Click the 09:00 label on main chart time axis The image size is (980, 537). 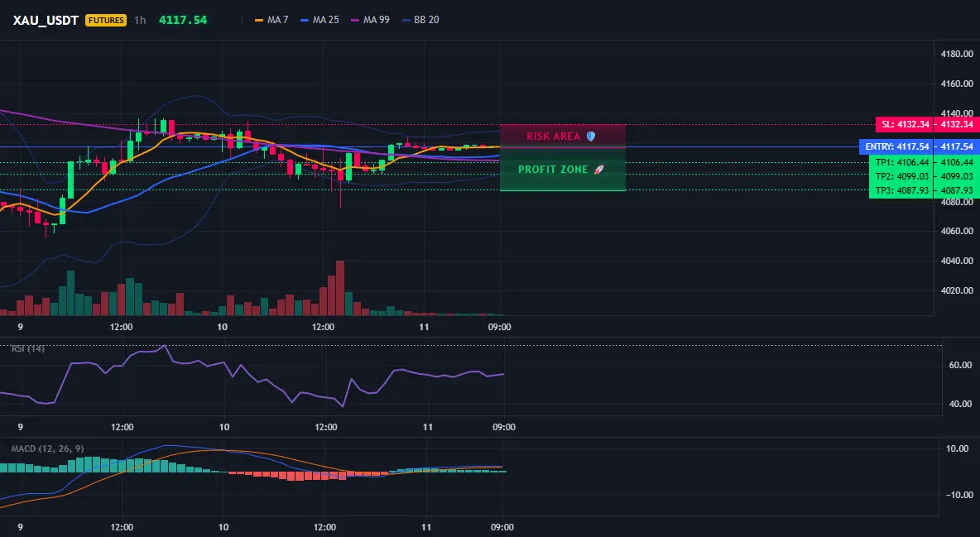click(499, 327)
